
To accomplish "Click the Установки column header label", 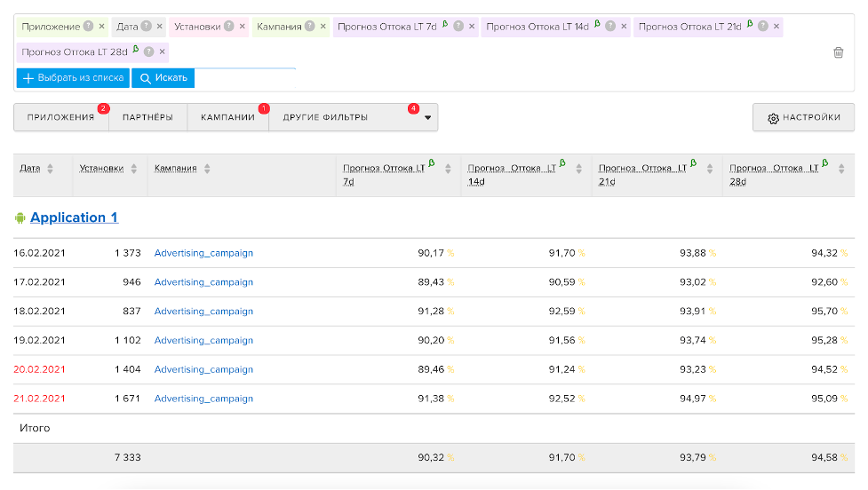I will [x=101, y=168].
